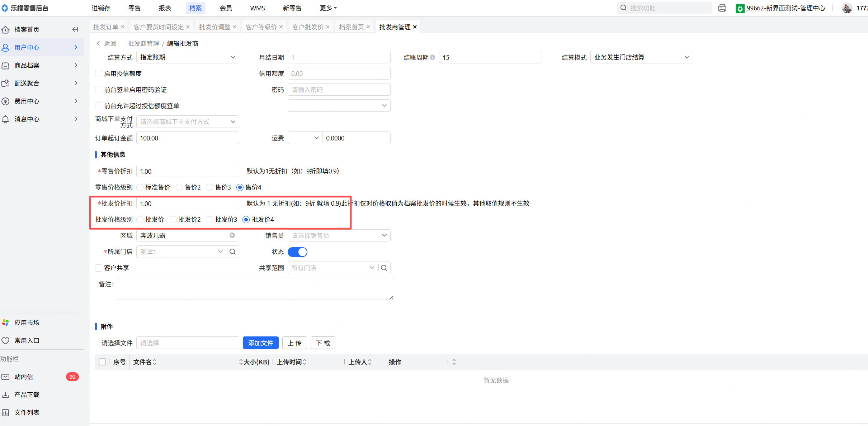868x426 pixels.
Task: Check the 客户共享 checkbox
Action: (x=99, y=268)
